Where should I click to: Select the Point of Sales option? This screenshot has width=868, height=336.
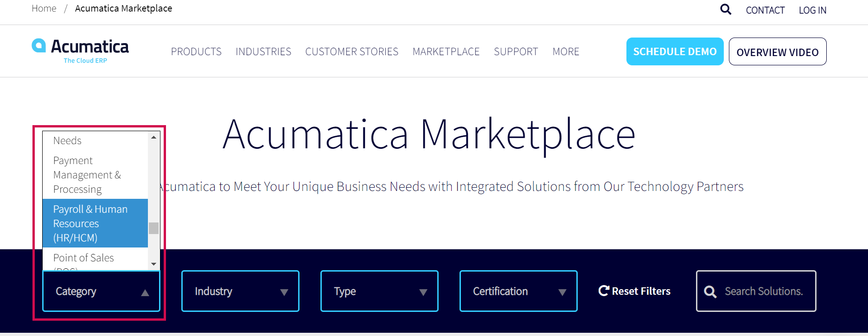[x=95, y=260]
